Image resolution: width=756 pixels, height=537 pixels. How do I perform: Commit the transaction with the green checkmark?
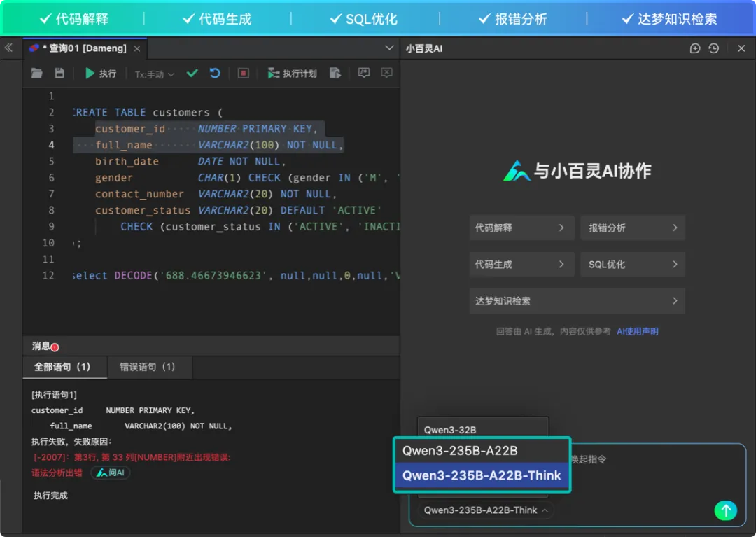click(x=192, y=74)
